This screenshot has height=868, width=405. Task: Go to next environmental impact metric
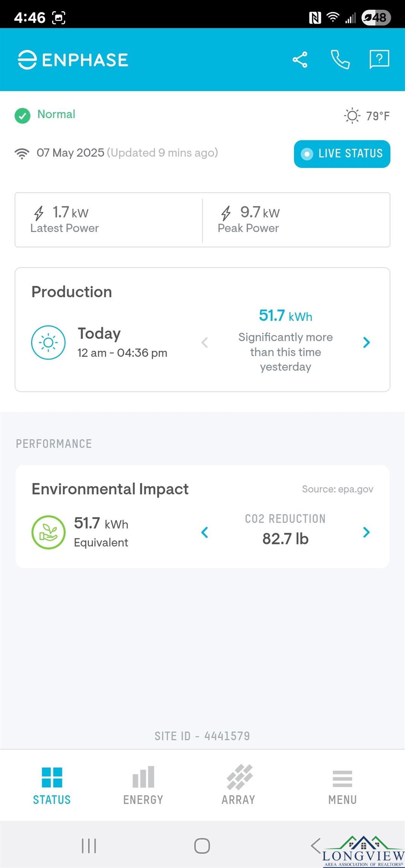pos(366,532)
